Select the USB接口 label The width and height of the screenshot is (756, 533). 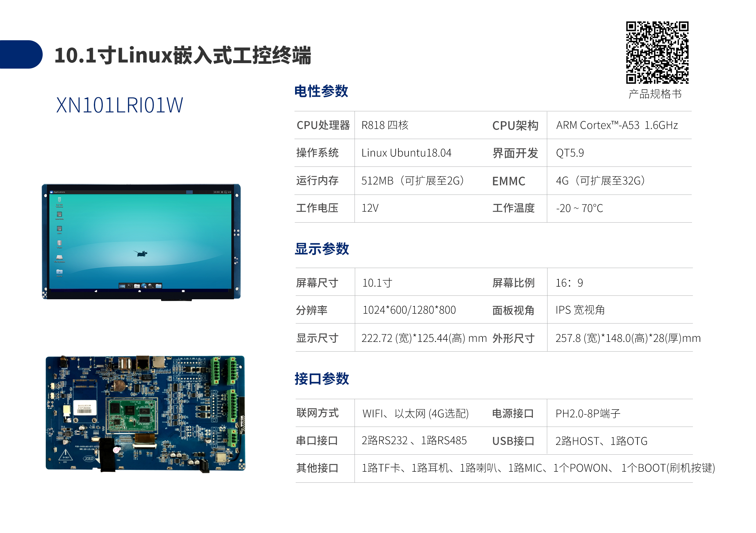(513, 442)
